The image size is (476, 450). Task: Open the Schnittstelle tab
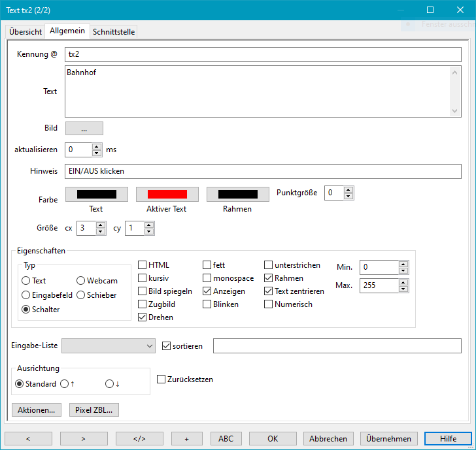[114, 31]
